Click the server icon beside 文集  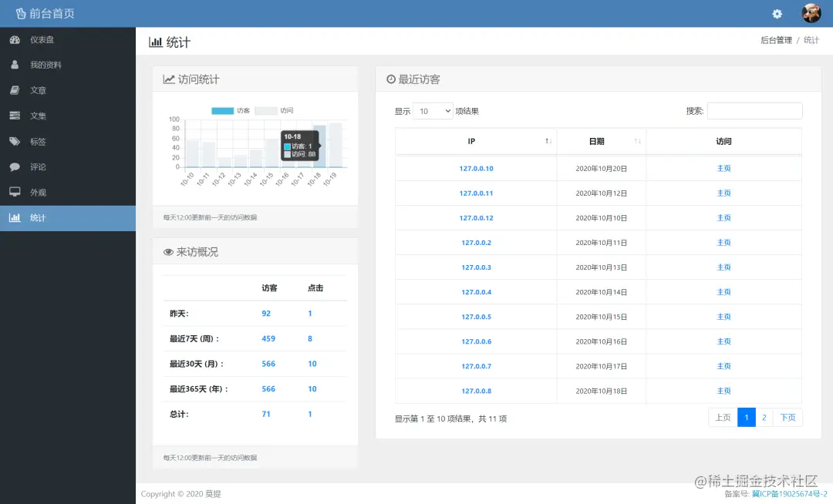click(15, 116)
